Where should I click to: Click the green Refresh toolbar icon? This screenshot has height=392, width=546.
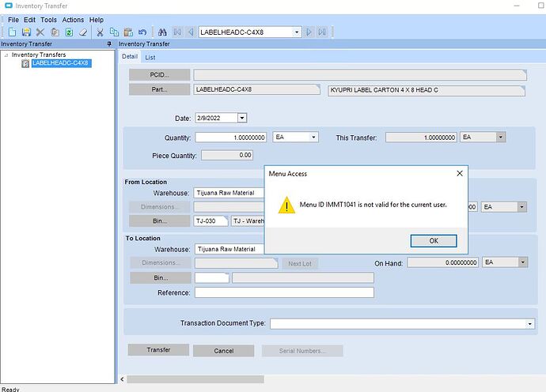tap(69, 32)
